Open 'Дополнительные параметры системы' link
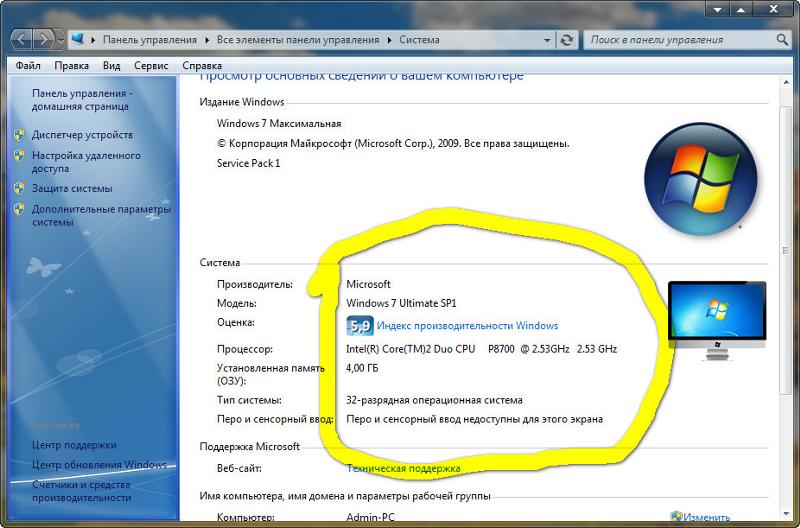Screen dimensions: 800x528 [101, 215]
